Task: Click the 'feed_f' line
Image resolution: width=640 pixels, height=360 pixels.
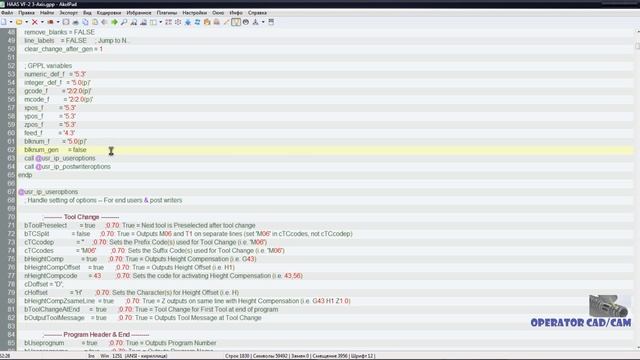Action: point(49,133)
